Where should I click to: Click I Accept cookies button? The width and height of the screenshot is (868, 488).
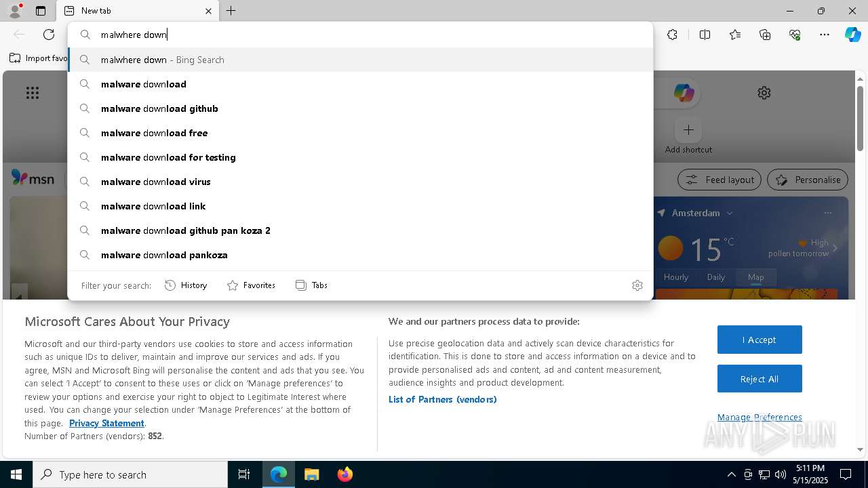click(x=759, y=340)
